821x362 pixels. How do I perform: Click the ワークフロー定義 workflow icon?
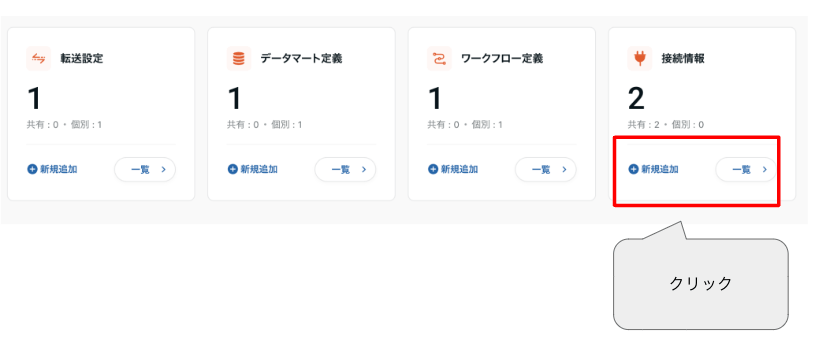(439, 58)
